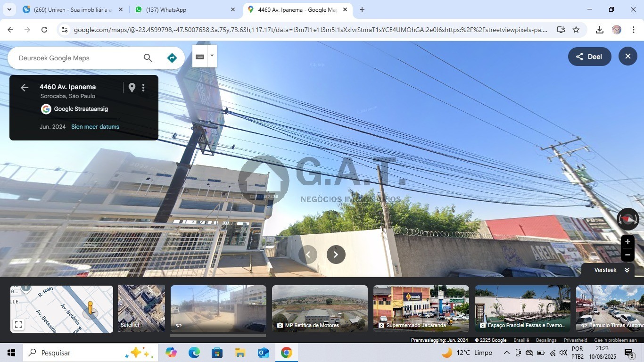Click the location pin icon beside address
This screenshot has width=644, height=362.
point(132,88)
